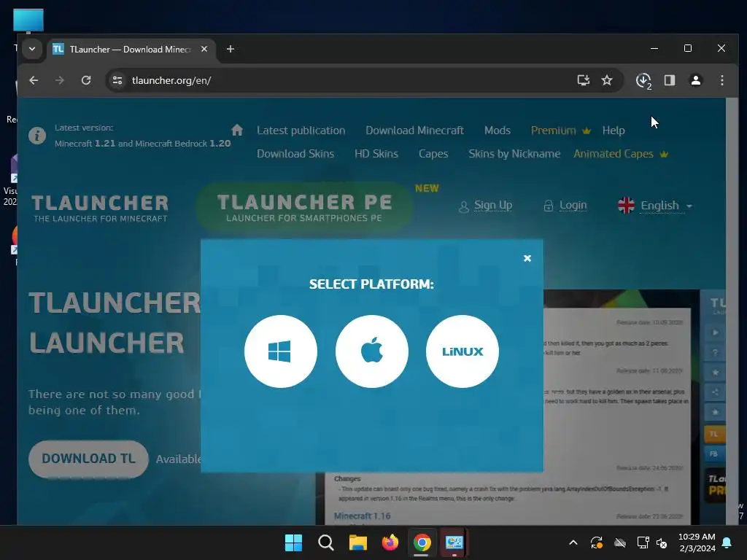Click the page vertical scrollbar
The image size is (747, 560).
coord(732,311)
